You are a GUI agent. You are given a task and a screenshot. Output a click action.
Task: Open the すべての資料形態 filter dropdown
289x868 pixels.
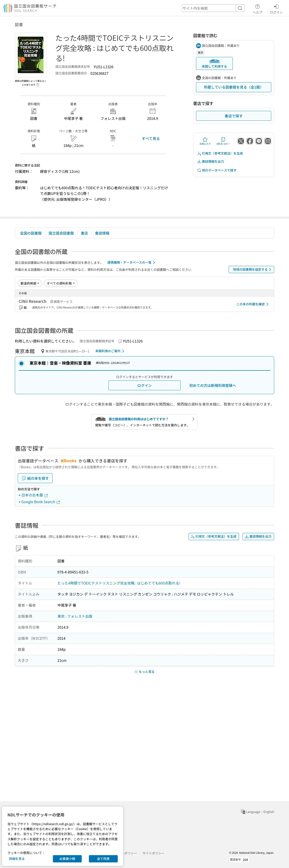coord(61,283)
